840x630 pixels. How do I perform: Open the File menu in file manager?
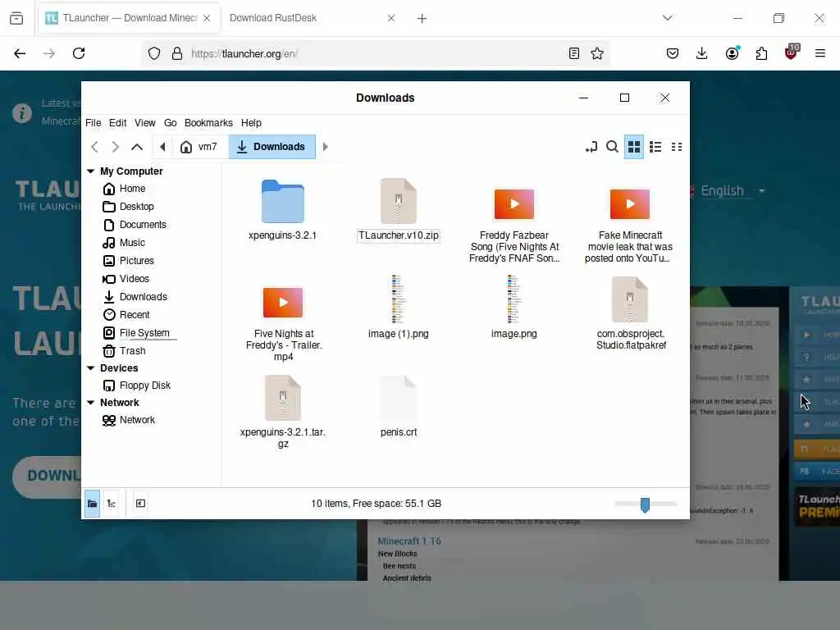(x=93, y=123)
